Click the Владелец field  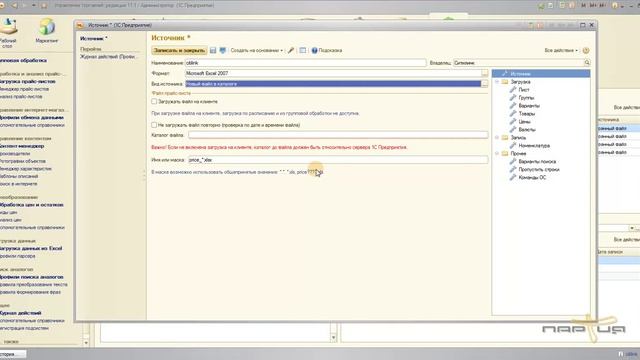click(x=518, y=63)
